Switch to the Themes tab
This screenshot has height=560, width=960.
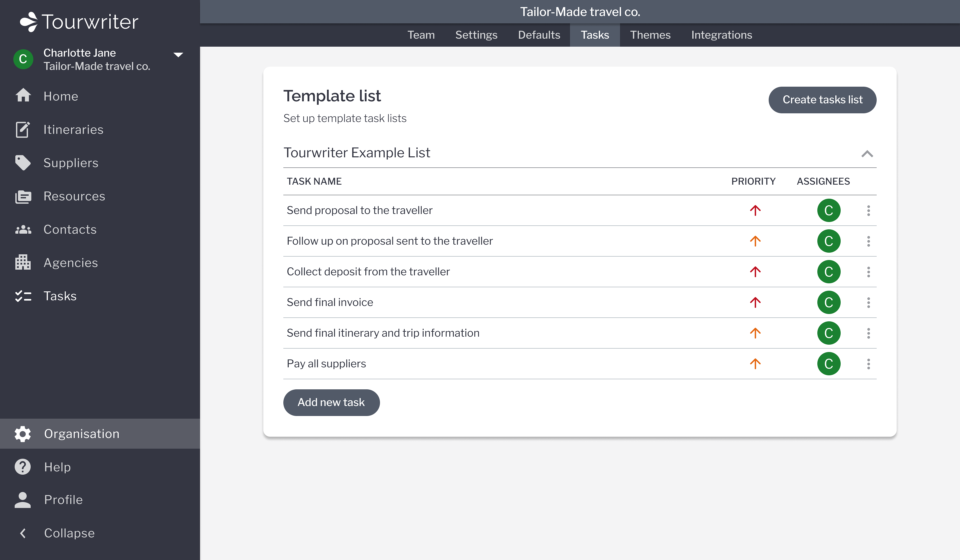650,35
